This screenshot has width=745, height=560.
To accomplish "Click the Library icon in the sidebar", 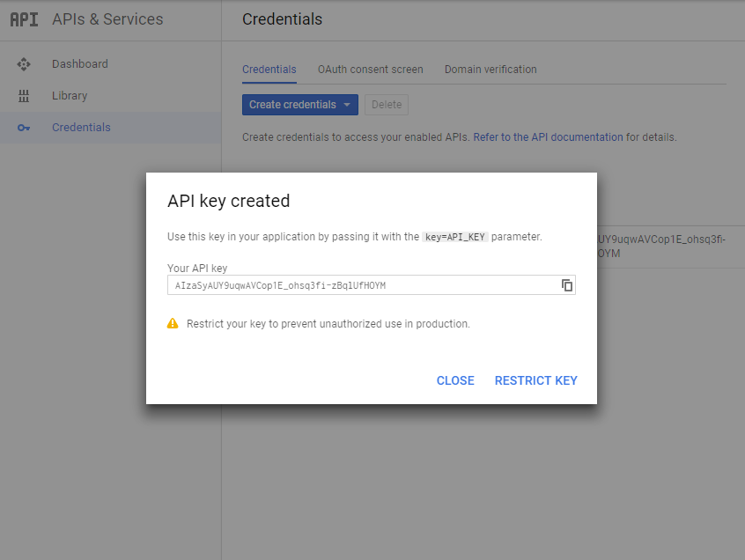I will point(24,96).
